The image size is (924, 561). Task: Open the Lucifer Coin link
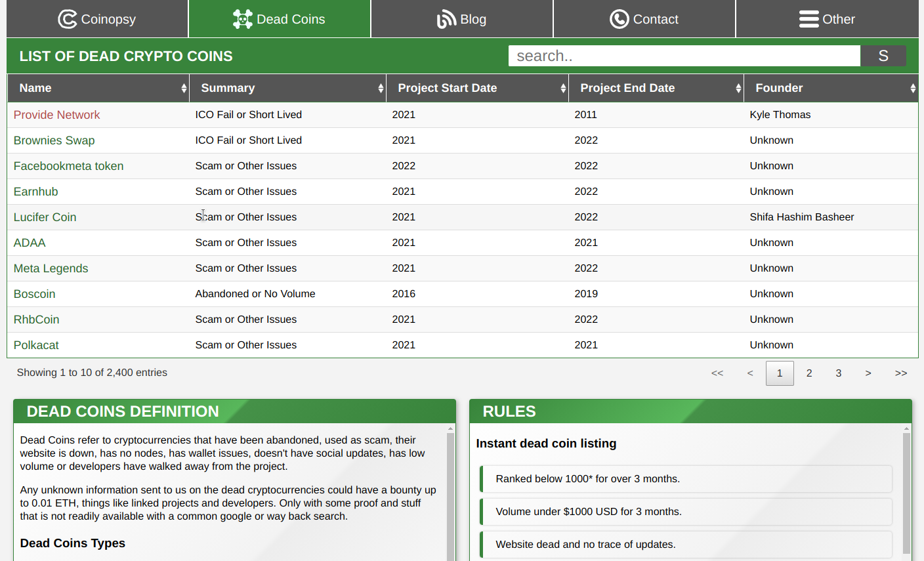click(45, 217)
